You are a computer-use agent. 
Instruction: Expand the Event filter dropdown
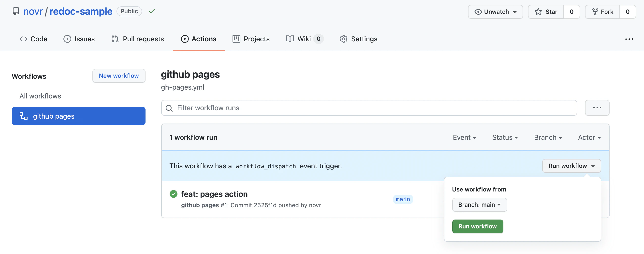click(x=464, y=138)
